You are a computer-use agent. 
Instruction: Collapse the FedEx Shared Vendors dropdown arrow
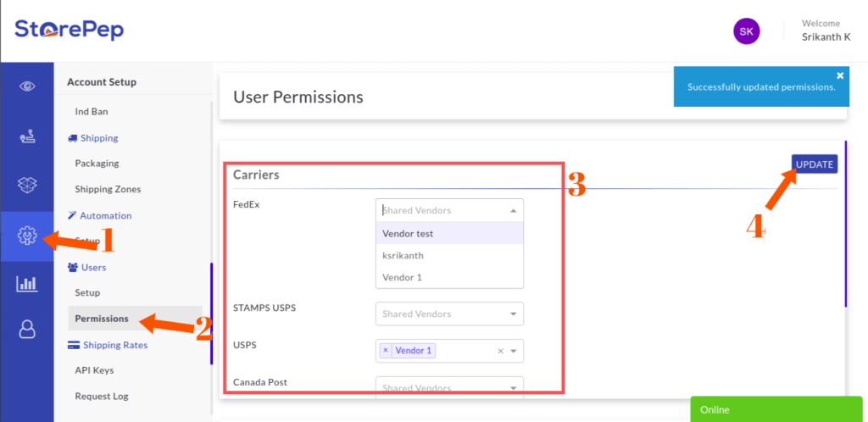[513, 211]
